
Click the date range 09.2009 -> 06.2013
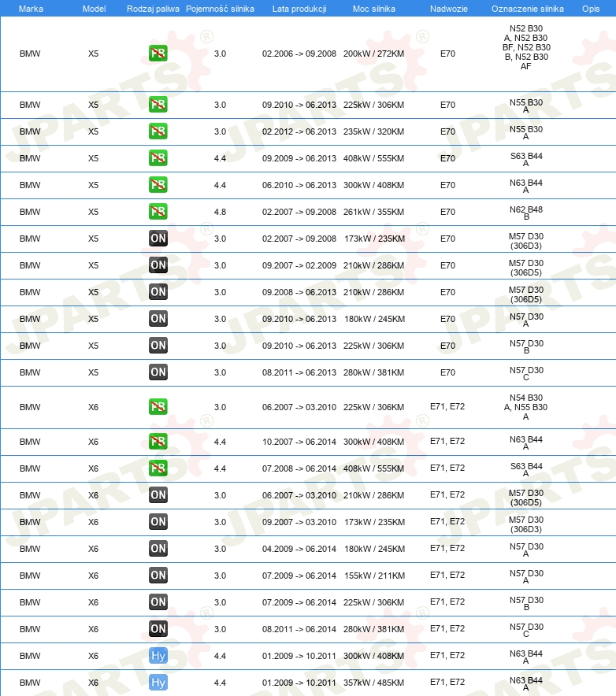(299, 158)
